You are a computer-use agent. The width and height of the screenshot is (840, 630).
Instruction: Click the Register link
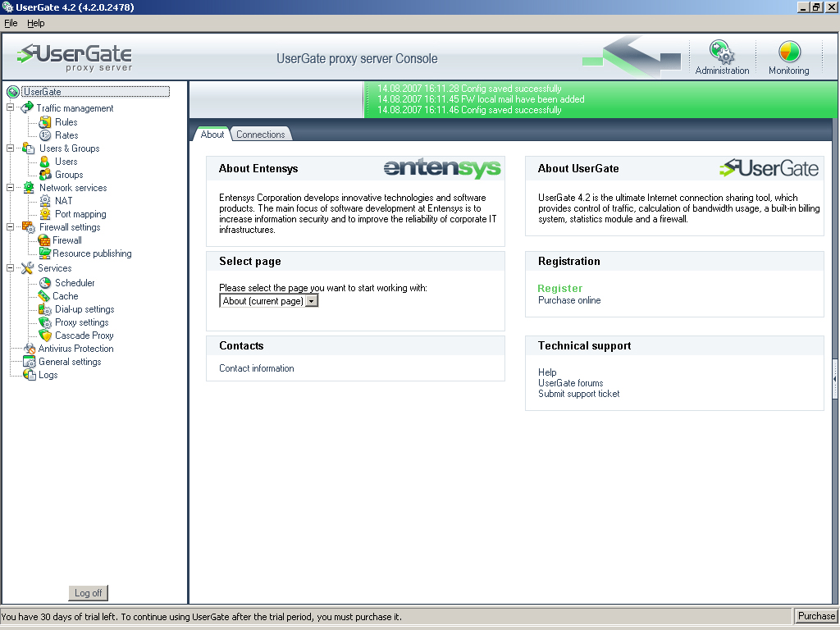tap(559, 288)
